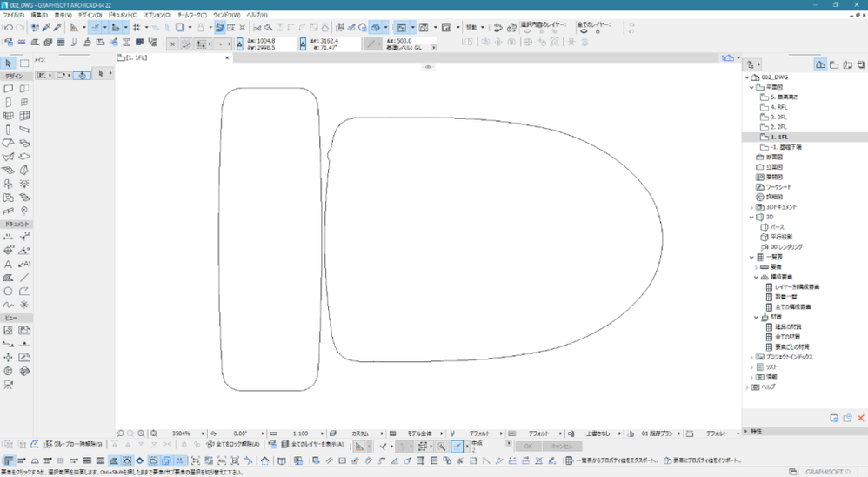
Task: Open the 3504% zoom level dropdown
Action: 181,433
